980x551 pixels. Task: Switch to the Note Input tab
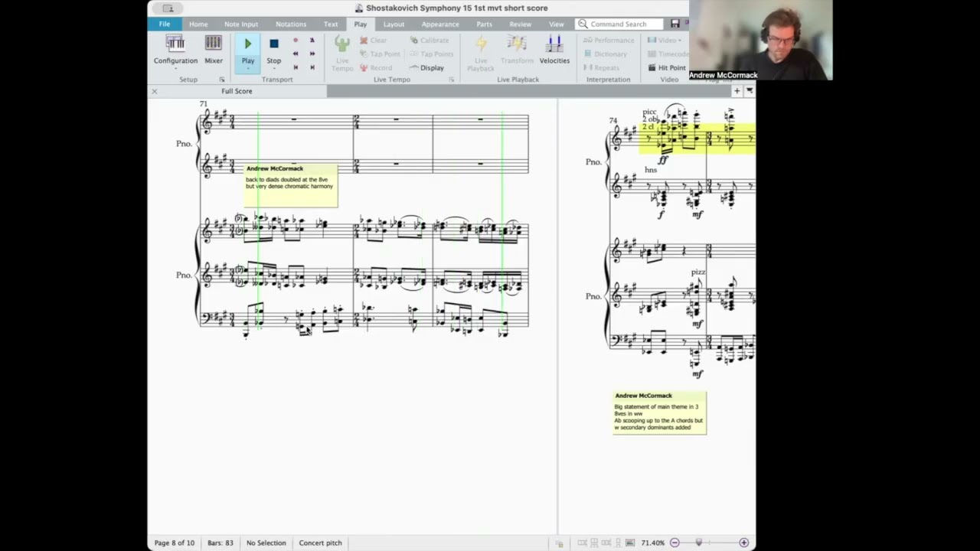pyautogui.click(x=241, y=24)
